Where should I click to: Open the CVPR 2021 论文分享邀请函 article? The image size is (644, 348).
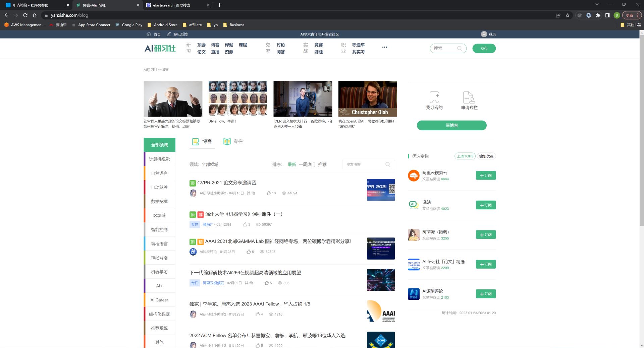click(227, 183)
